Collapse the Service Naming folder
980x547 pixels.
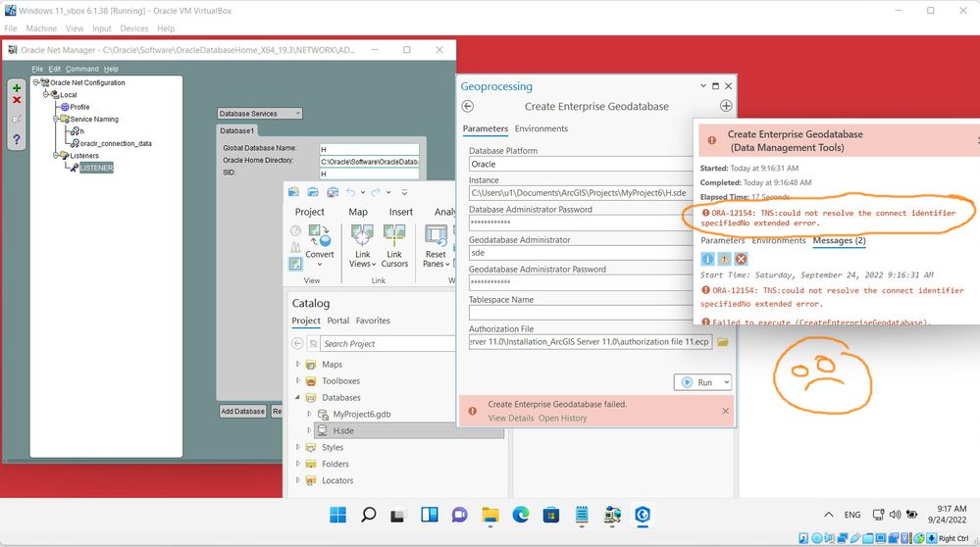[56, 119]
